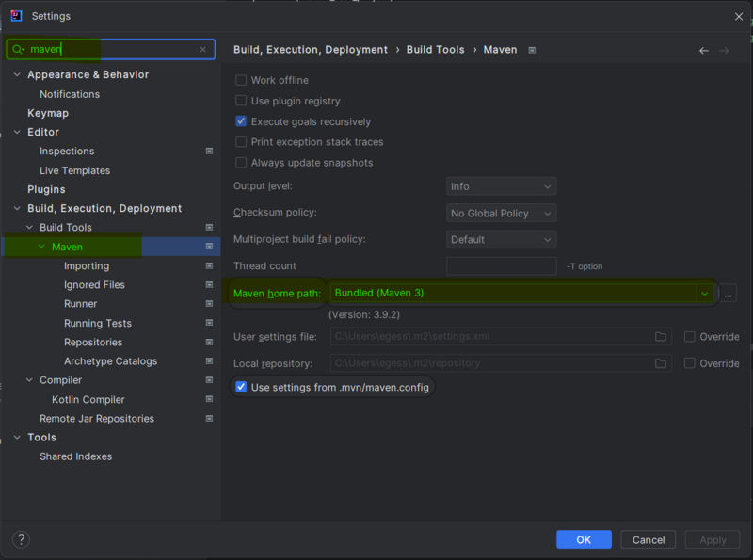Image resolution: width=753 pixels, height=560 pixels.
Task: Select Keymap in settings tree
Action: pyautogui.click(x=48, y=113)
